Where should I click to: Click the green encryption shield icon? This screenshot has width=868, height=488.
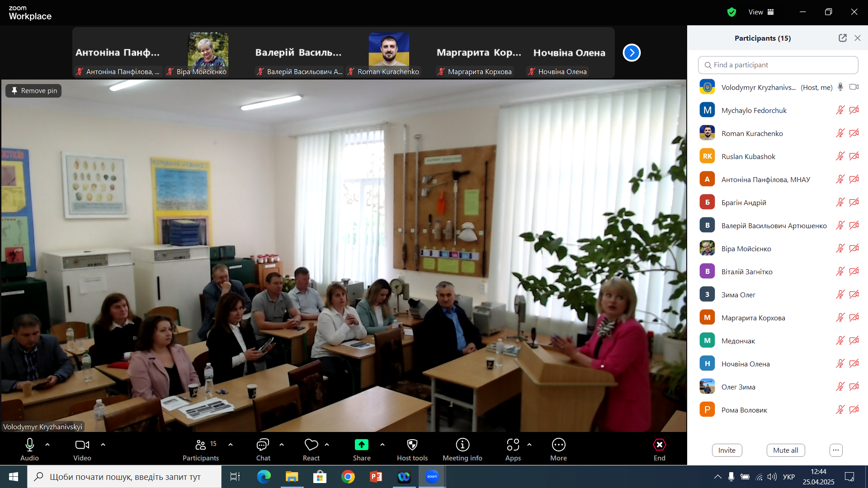[731, 12]
